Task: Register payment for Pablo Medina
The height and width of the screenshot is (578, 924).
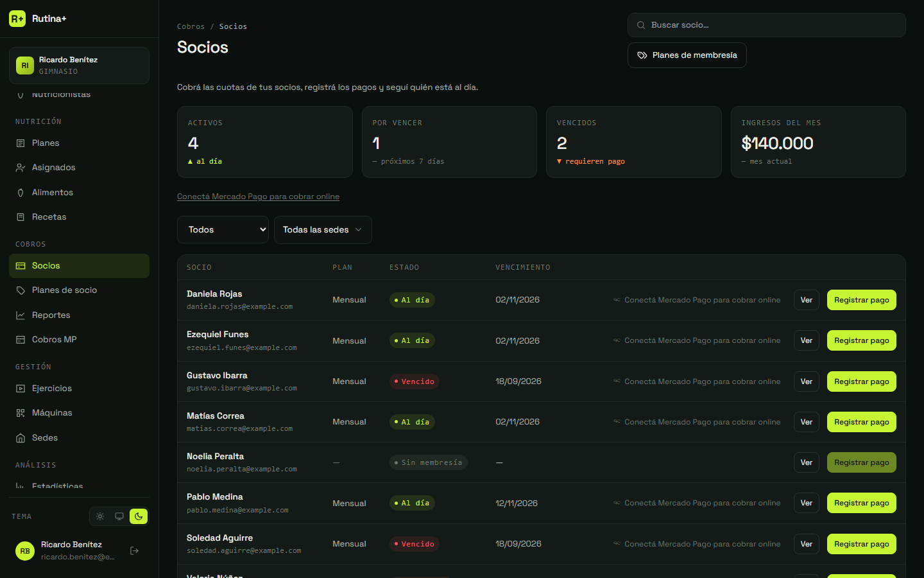Action: [x=861, y=503]
